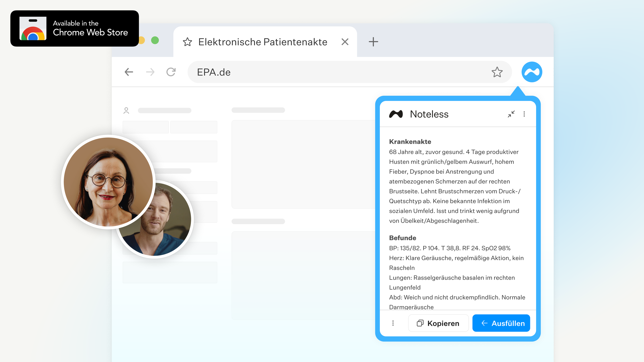Click the Chrome Web Store badge
Screen dimensions: 644x362
point(74,28)
